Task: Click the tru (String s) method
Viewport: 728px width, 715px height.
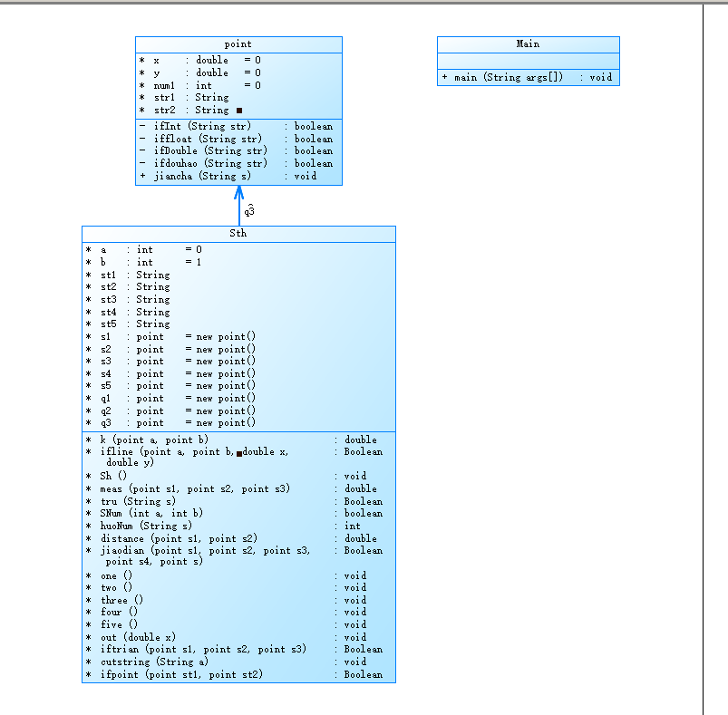Action: point(235,501)
